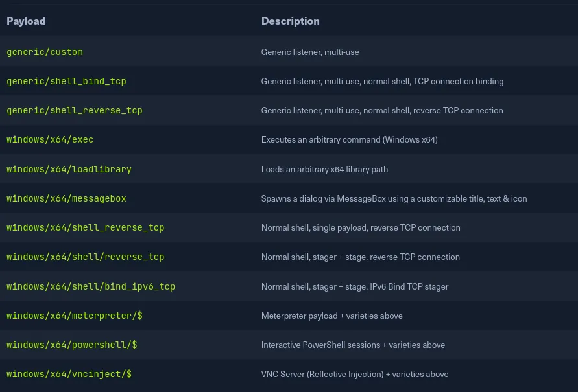The height and width of the screenshot is (392, 578).
Task: Click the 'Generic listener, multi-use' description alone
Action: [x=310, y=52]
